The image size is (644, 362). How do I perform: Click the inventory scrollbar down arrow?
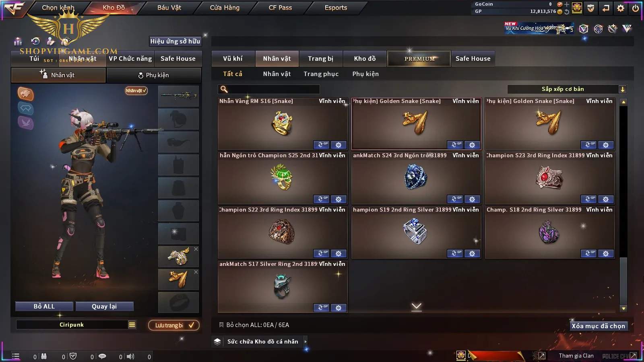coord(623,309)
